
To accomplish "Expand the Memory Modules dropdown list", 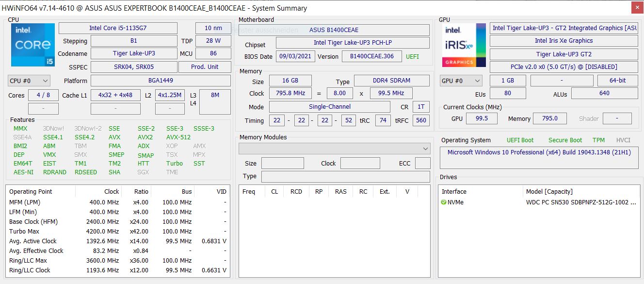I will coord(426,149).
